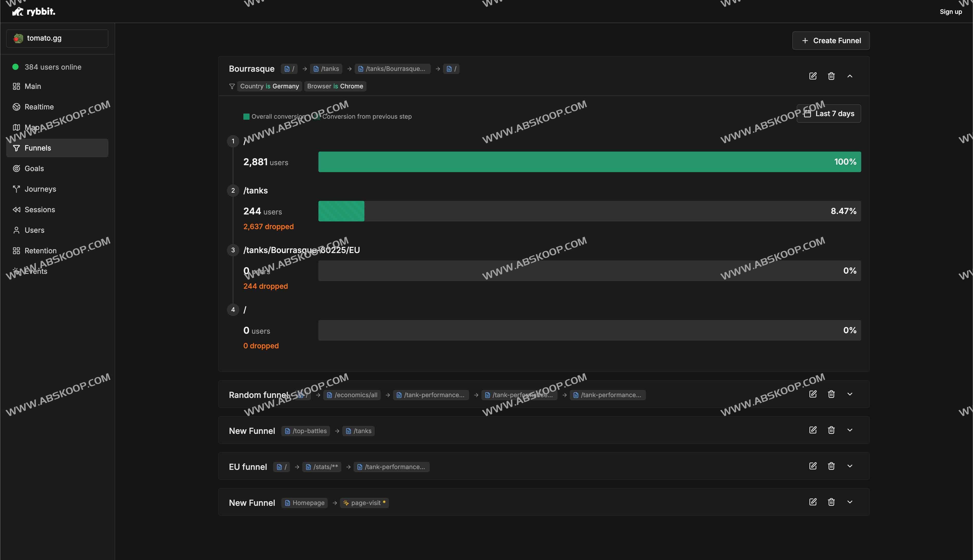Delete the Random funnel
Screen dimensions: 973x560
pos(831,394)
